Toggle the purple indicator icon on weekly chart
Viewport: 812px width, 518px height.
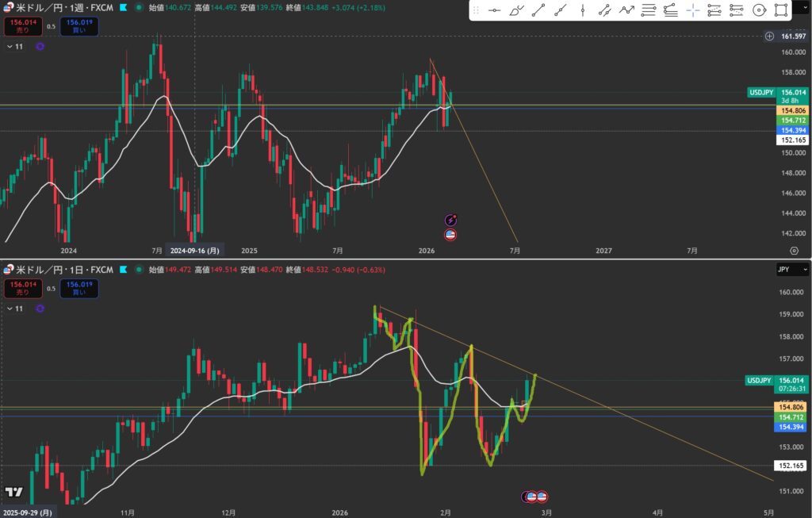[x=40, y=47]
